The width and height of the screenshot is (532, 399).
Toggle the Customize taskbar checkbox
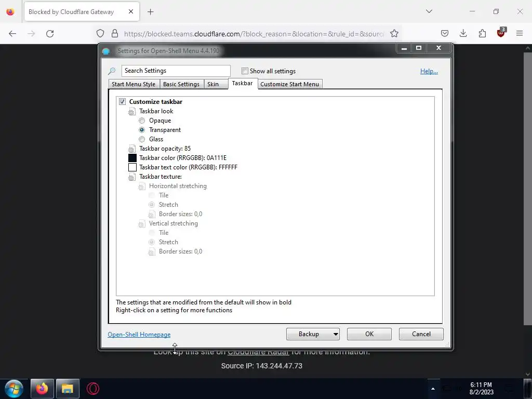point(122,102)
